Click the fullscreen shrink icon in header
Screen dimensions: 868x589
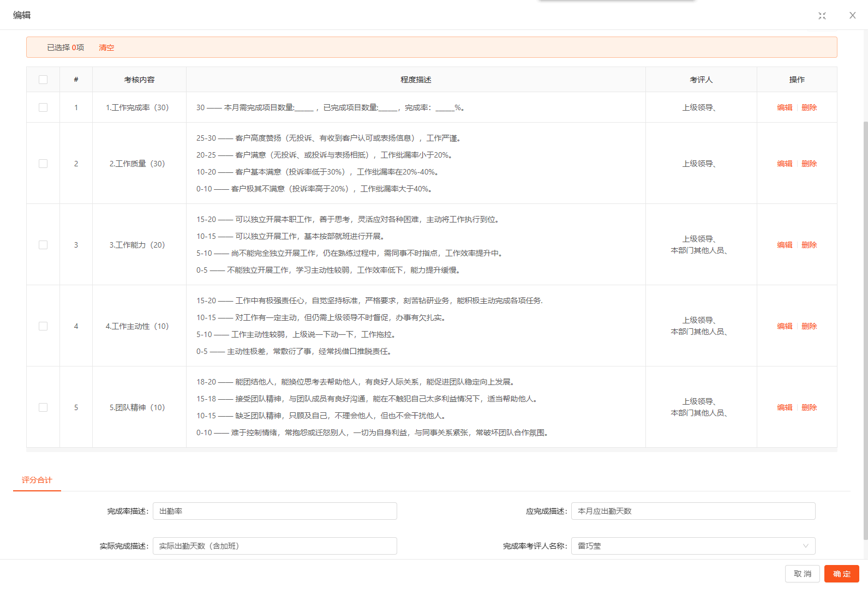pos(822,16)
